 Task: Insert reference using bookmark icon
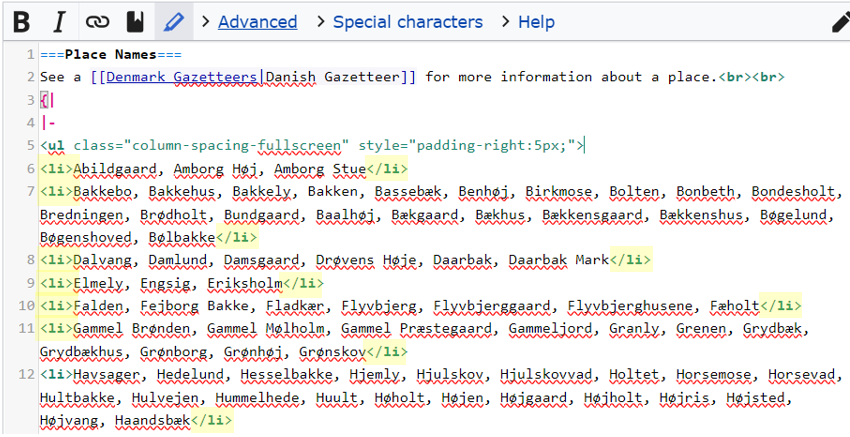(x=136, y=22)
